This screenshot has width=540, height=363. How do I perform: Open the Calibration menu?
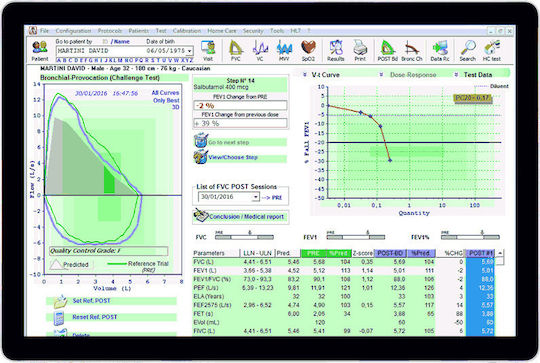tap(187, 31)
